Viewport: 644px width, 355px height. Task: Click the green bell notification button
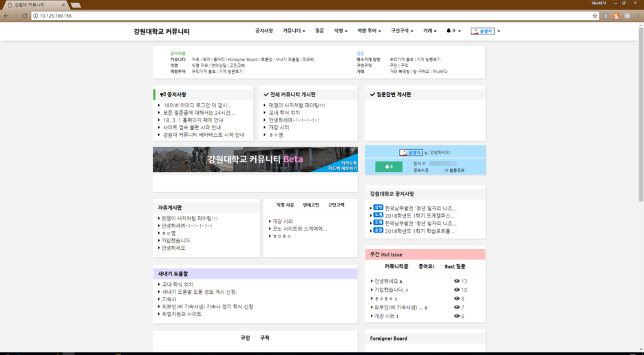[x=389, y=166]
